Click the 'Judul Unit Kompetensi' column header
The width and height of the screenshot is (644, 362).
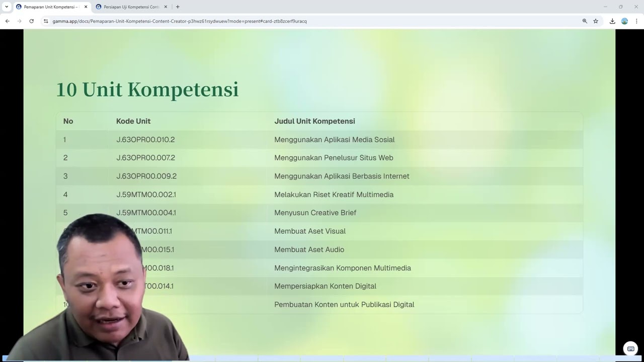(x=314, y=121)
